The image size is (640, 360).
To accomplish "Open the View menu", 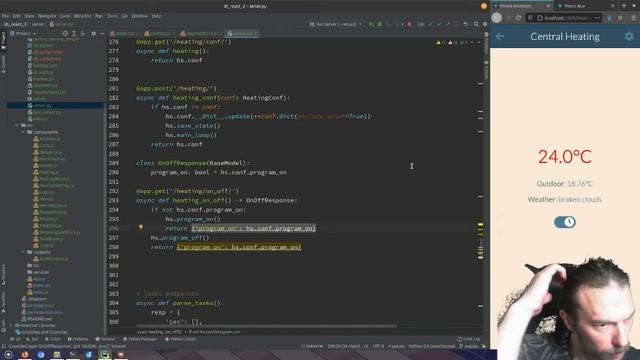I will click(x=29, y=16).
